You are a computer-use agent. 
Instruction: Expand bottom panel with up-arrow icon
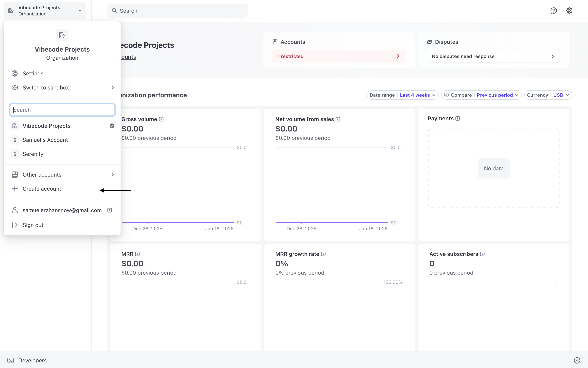(x=577, y=360)
